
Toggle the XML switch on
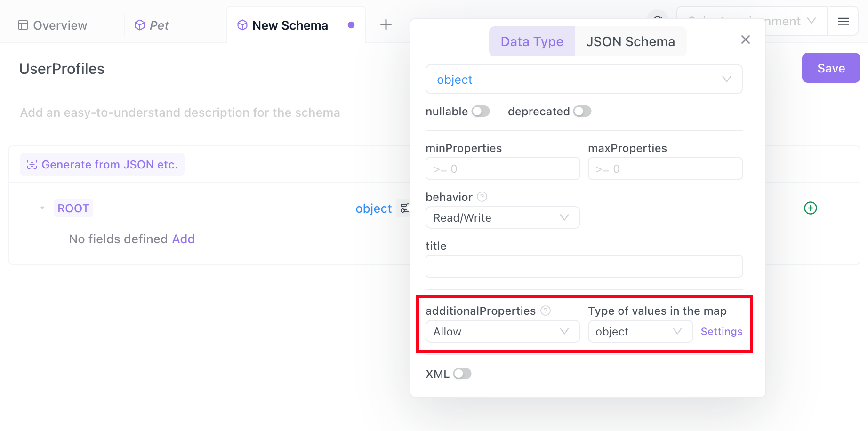(462, 374)
